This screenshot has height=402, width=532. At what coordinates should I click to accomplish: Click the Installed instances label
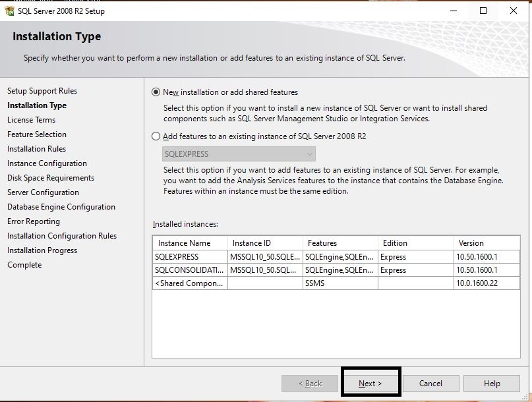pyautogui.click(x=186, y=224)
